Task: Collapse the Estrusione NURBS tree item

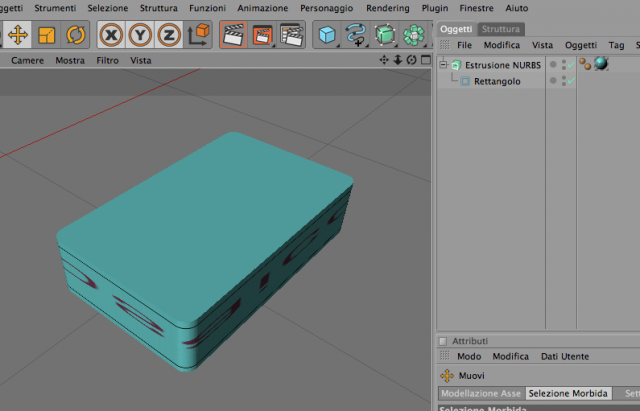Action: coord(443,64)
